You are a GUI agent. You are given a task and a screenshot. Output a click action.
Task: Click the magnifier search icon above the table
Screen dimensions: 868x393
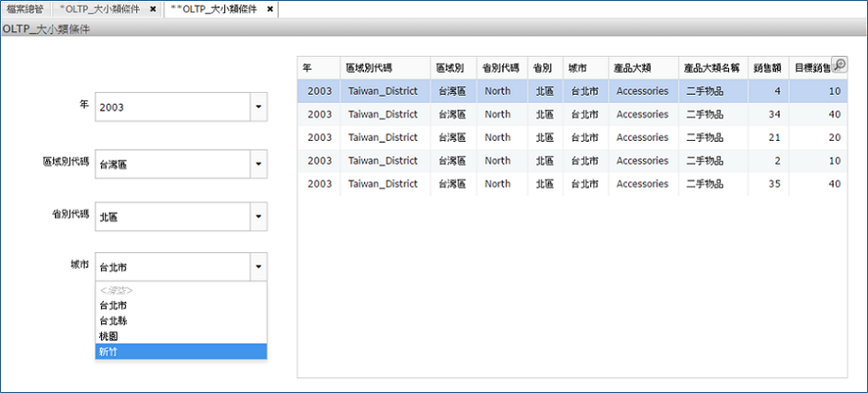click(x=839, y=65)
